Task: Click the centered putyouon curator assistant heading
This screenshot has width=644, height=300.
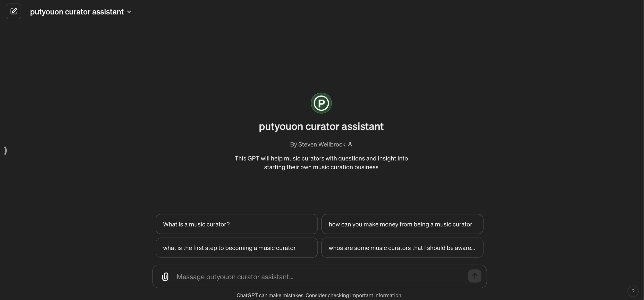Action: click(321, 126)
